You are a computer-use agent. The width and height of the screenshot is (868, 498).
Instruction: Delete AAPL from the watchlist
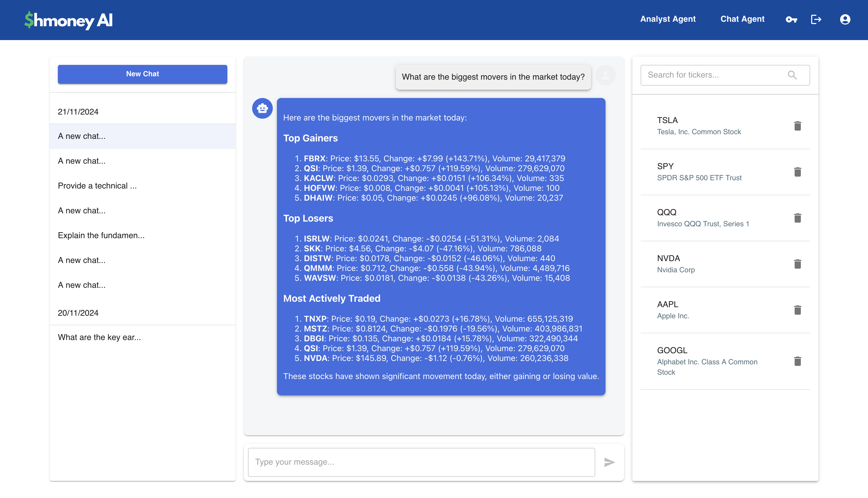pyautogui.click(x=797, y=310)
